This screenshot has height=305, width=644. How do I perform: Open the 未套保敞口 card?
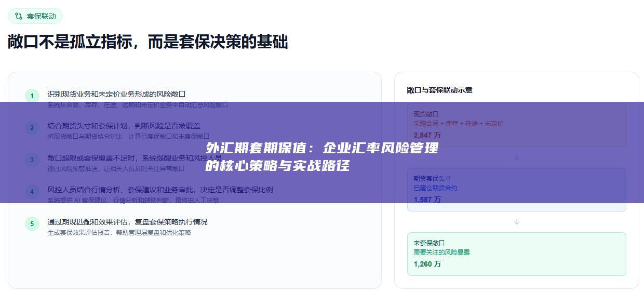pos(516,254)
